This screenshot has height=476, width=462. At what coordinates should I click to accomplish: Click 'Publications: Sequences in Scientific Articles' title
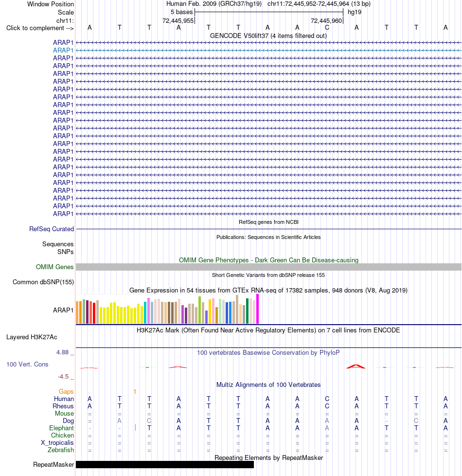268,237
